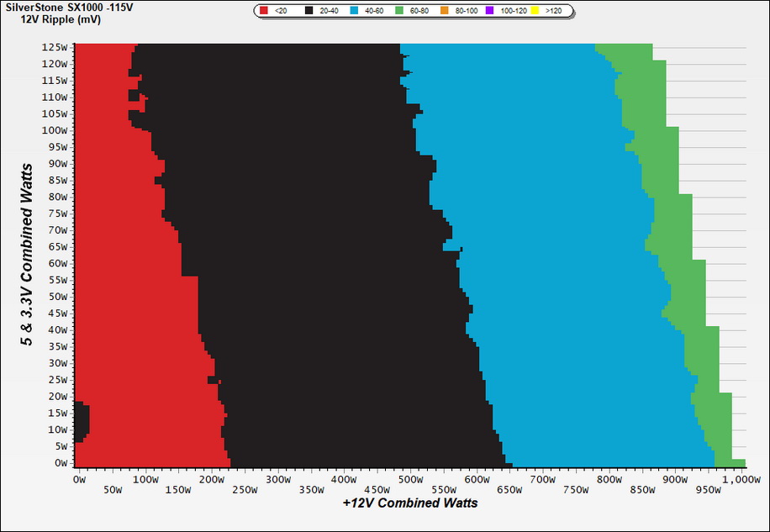
Task: Click the '450W' x-axis label
Action: point(377,490)
